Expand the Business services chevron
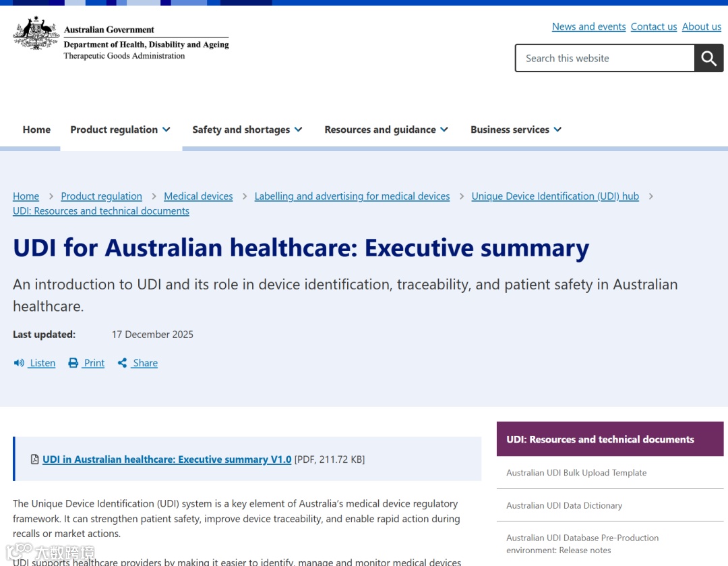 [557, 130]
